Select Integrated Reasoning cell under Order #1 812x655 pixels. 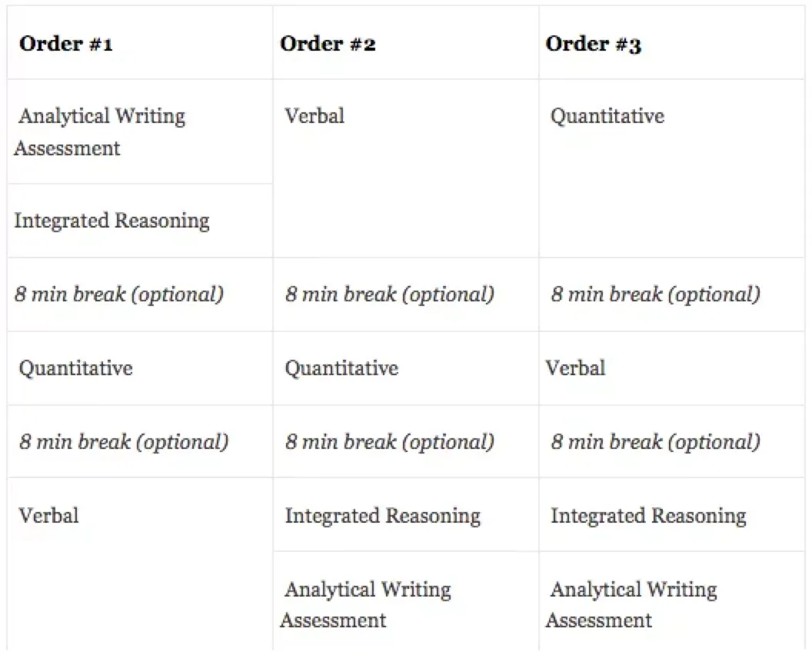(111, 221)
